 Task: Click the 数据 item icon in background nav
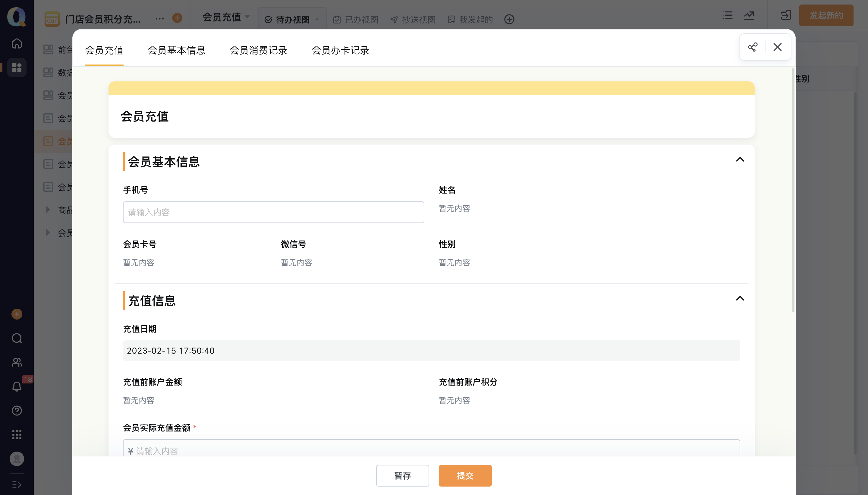(x=48, y=72)
